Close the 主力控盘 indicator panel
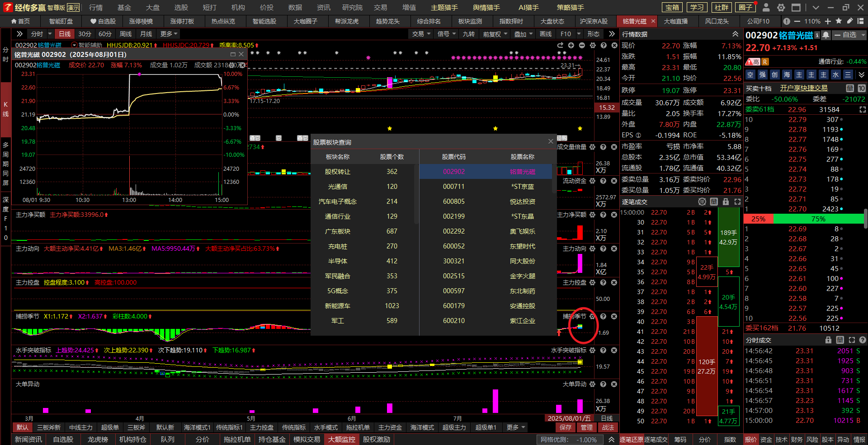The image size is (868, 445). [x=614, y=282]
